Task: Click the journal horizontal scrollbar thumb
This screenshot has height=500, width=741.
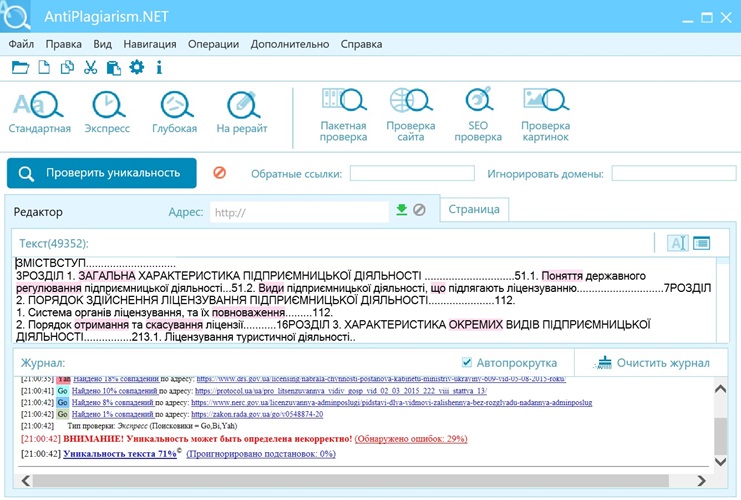Action: [351, 481]
